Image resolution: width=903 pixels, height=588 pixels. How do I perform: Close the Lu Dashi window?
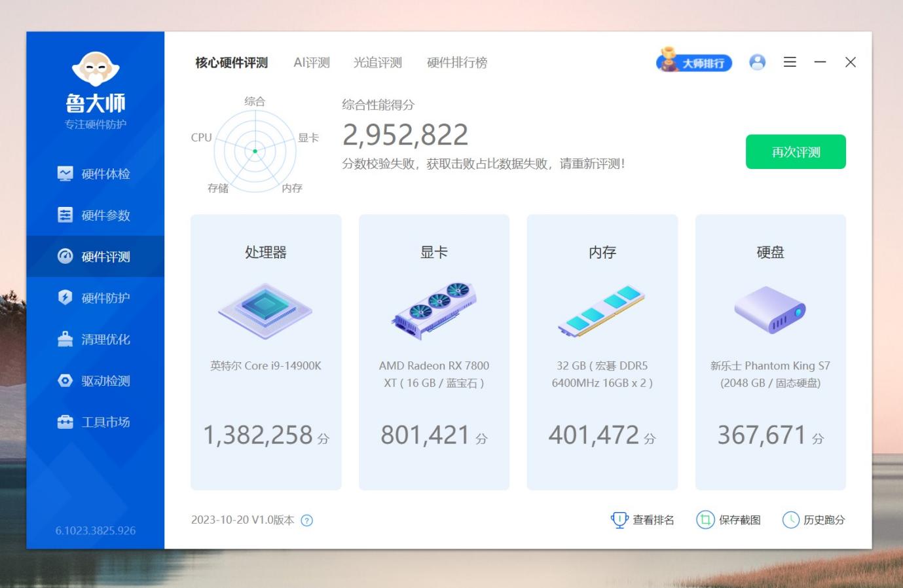pyautogui.click(x=851, y=62)
